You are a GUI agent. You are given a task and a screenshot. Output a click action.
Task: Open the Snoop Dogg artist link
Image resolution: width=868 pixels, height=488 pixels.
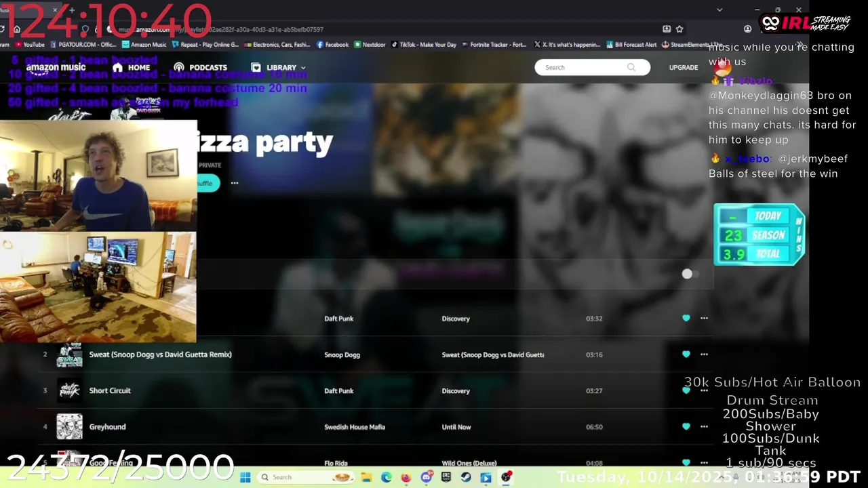[x=342, y=354]
